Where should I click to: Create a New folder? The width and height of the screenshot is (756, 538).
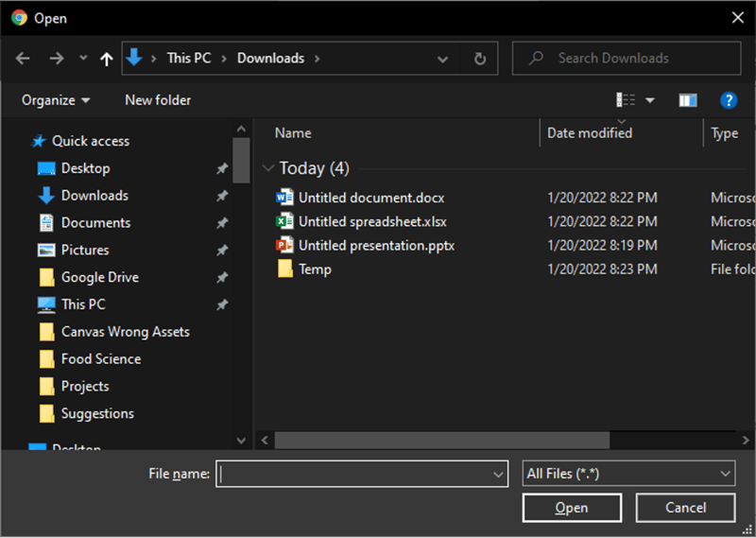pyautogui.click(x=158, y=100)
